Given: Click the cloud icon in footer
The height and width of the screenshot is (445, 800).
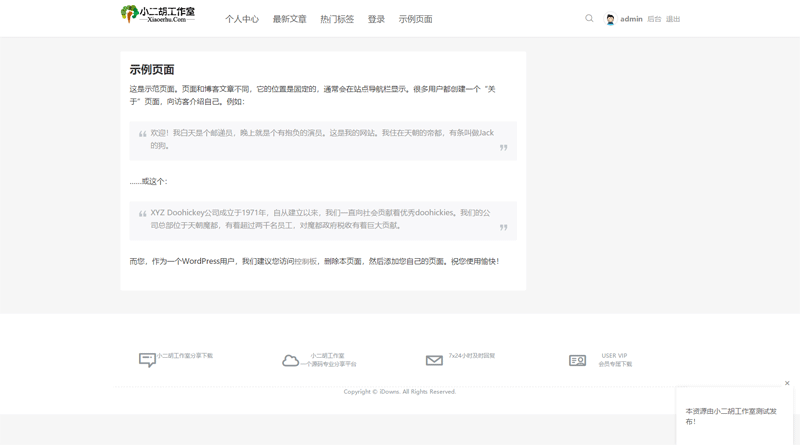Looking at the screenshot, I should point(290,360).
